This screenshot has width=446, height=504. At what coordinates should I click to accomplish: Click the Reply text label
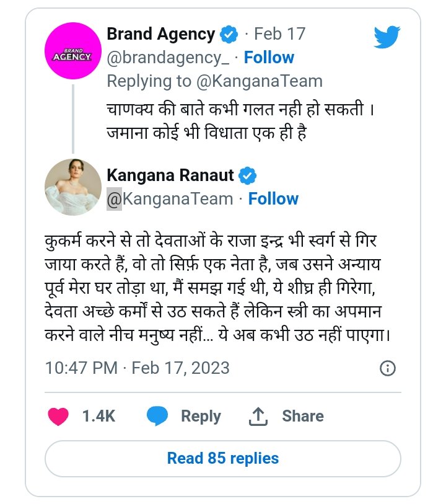pyautogui.click(x=201, y=416)
